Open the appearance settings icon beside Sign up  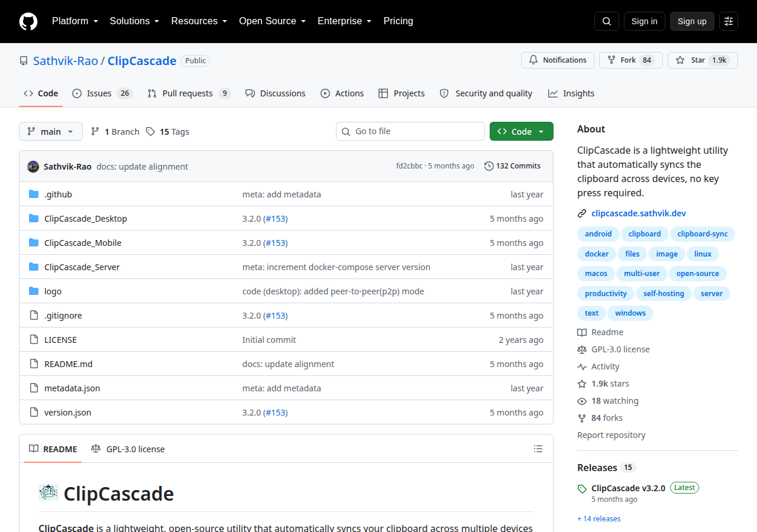[729, 21]
